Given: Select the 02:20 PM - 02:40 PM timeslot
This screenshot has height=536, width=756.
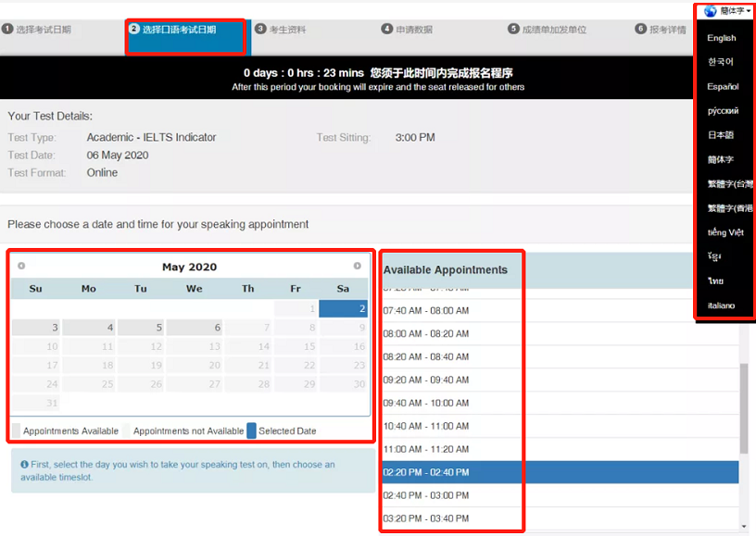Looking at the screenshot, I should click(x=560, y=472).
